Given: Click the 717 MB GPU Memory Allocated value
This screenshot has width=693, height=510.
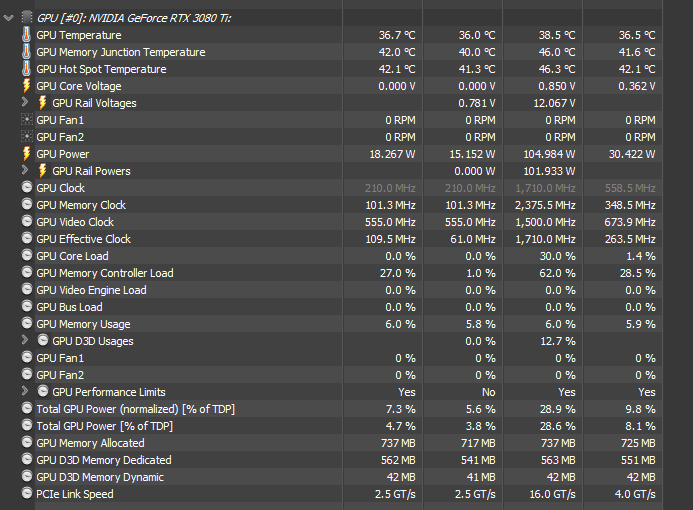Looking at the screenshot, I should pos(478,443).
